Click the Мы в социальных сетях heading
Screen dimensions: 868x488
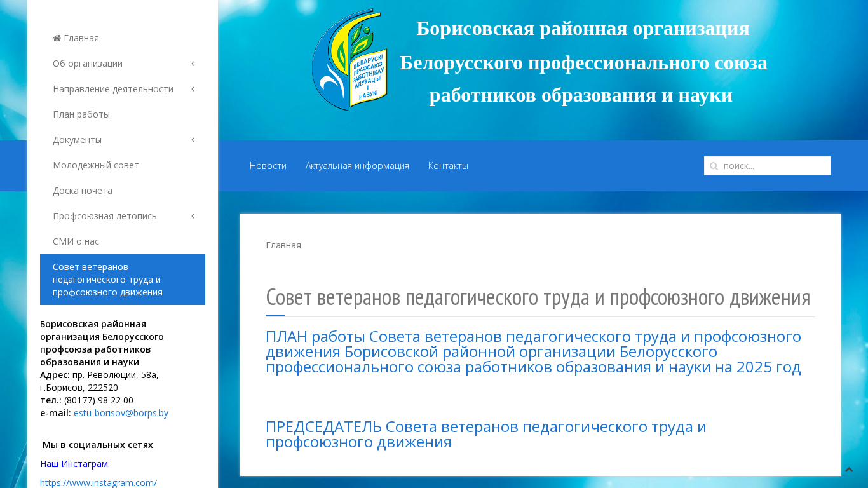pyautogui.click(x=98, y=445)
